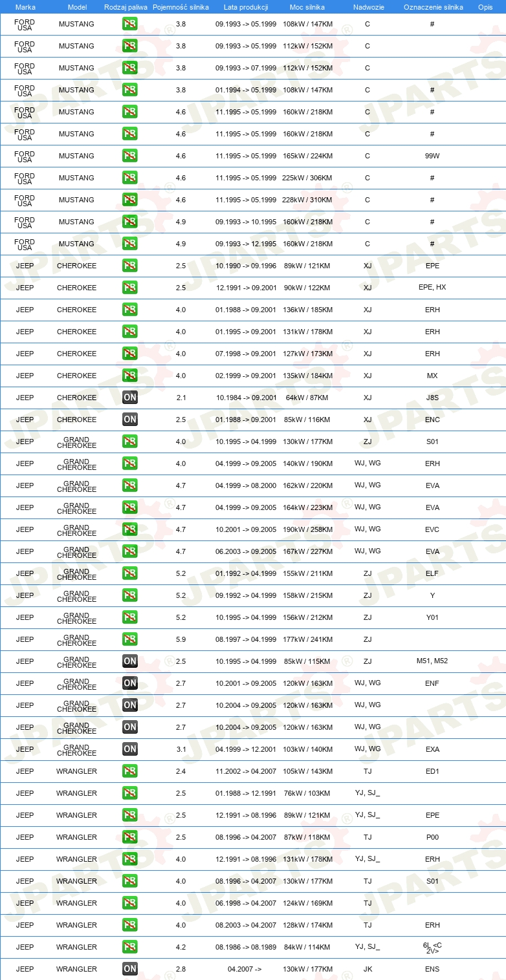506x980 pixels.
Task: Click date range 04.1999 -> 12.2001
Action: tap(246, 749)
